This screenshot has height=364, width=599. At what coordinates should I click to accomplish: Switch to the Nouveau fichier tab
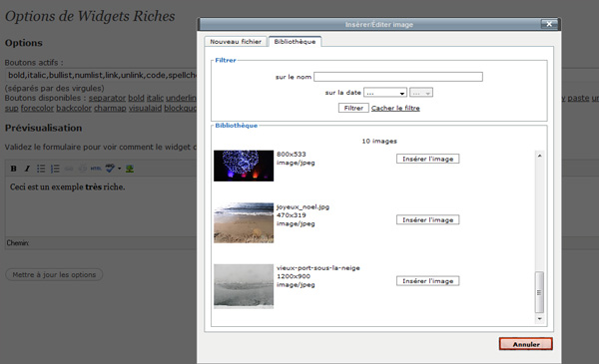point(236,42)
